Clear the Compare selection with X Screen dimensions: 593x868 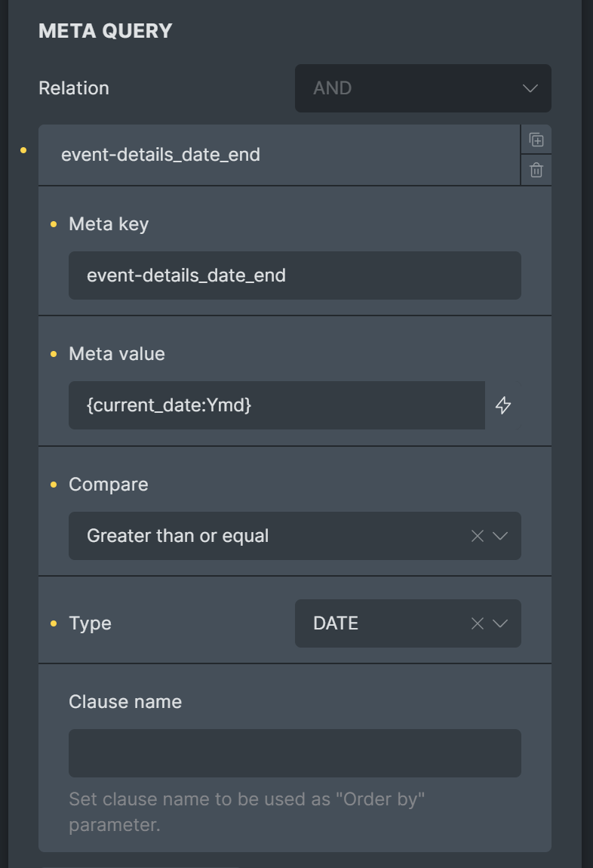(x=477, y=536)
